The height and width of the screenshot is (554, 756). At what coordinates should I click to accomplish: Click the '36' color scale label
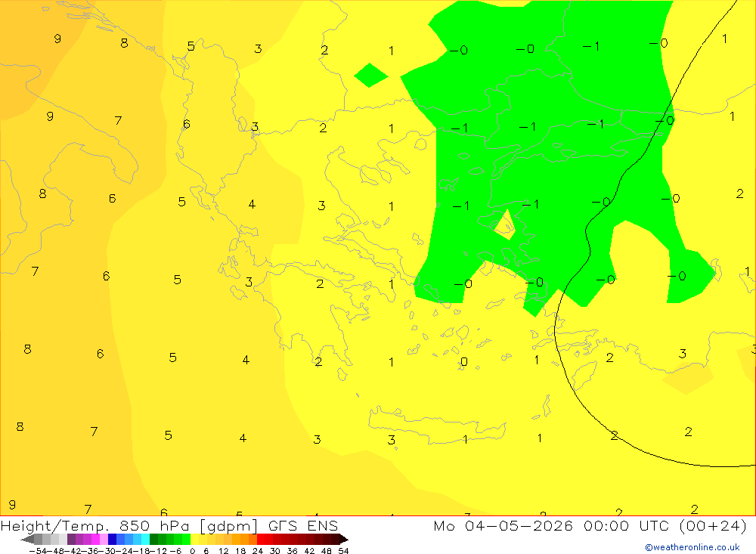(292, 551)
